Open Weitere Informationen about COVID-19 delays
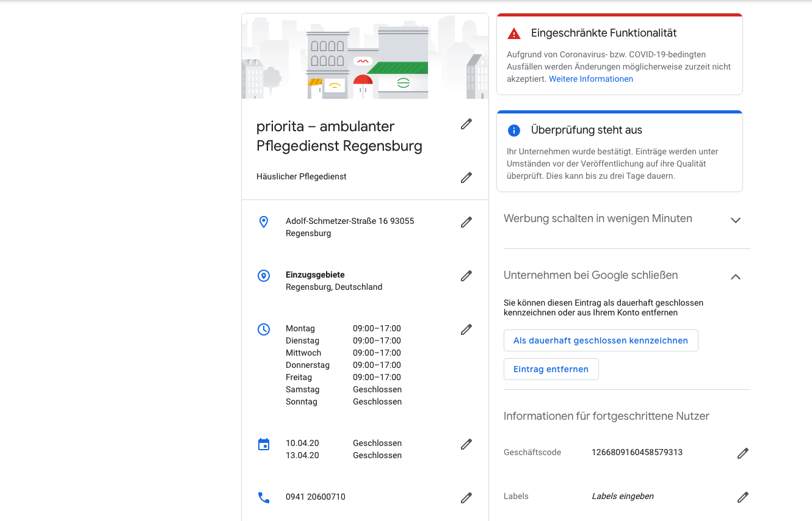812x521 pixels. tap(590, 79)
